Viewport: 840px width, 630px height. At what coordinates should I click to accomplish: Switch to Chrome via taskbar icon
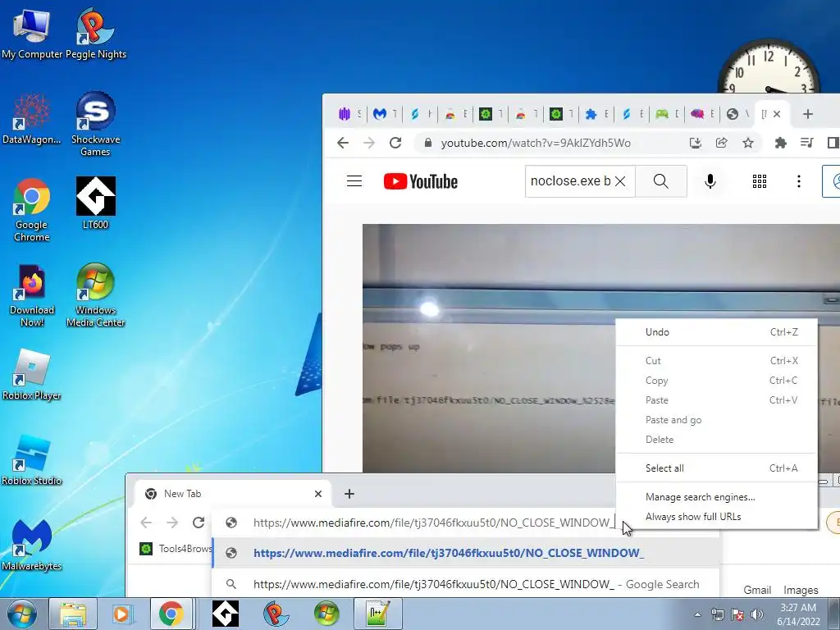pos(171,614)
